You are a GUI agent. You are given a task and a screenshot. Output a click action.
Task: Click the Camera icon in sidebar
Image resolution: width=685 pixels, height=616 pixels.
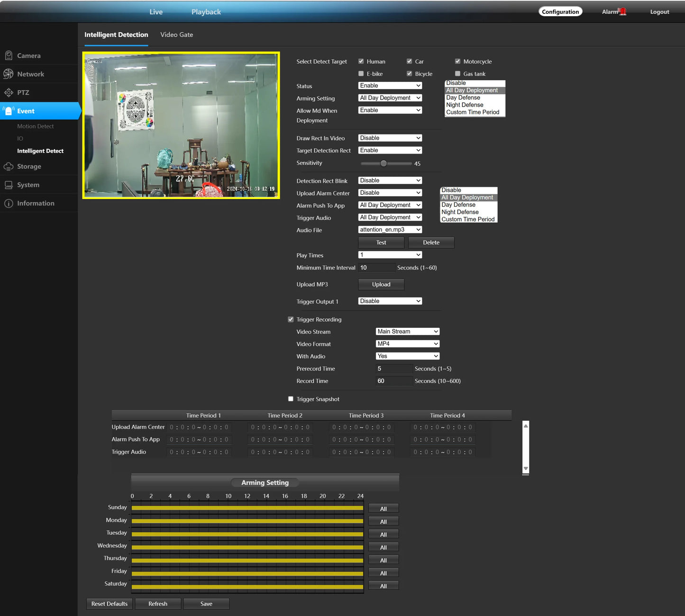pyautogui.click(x=9, y=55)
